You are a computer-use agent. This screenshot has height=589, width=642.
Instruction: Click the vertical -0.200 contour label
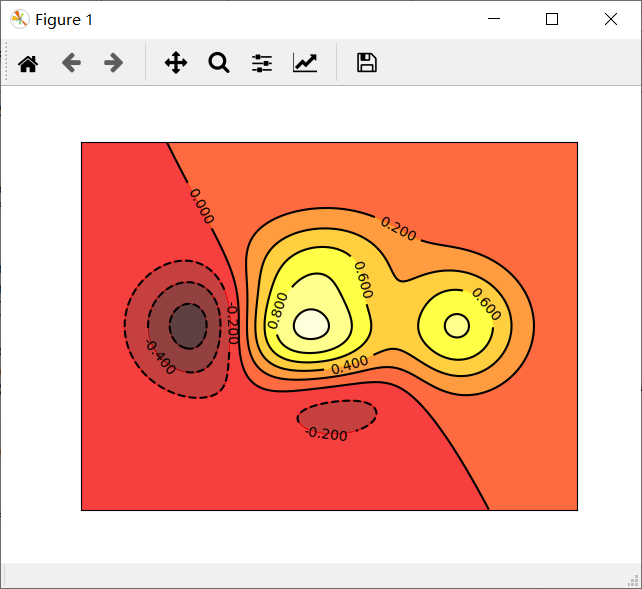pyautogui.click(x=232, y=323)
